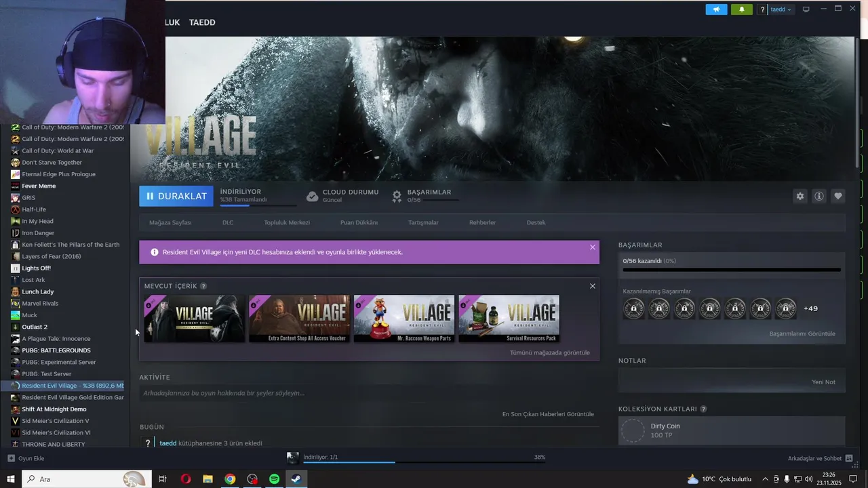Click the activity comment input field
The image size is (868, 488).
[369, 393]
